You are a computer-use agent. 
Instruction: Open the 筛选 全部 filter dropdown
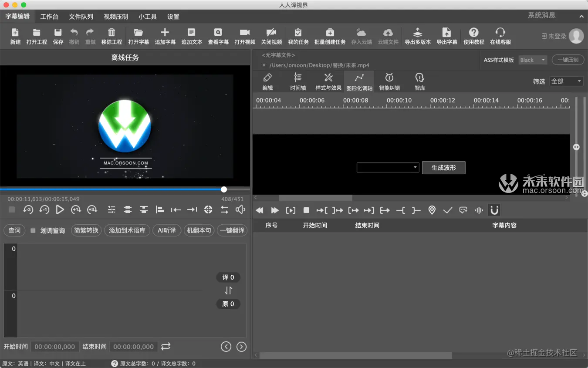[x=566, y=81]
